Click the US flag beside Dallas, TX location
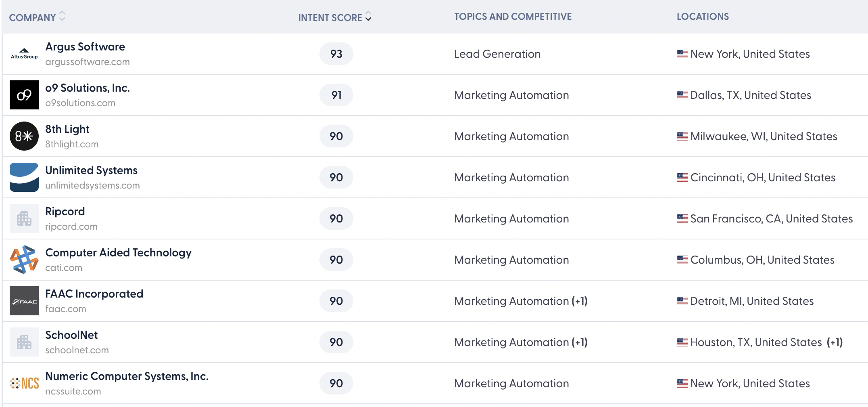The height and width of the screenshot is (407, 868). click(x=682, y=95)
